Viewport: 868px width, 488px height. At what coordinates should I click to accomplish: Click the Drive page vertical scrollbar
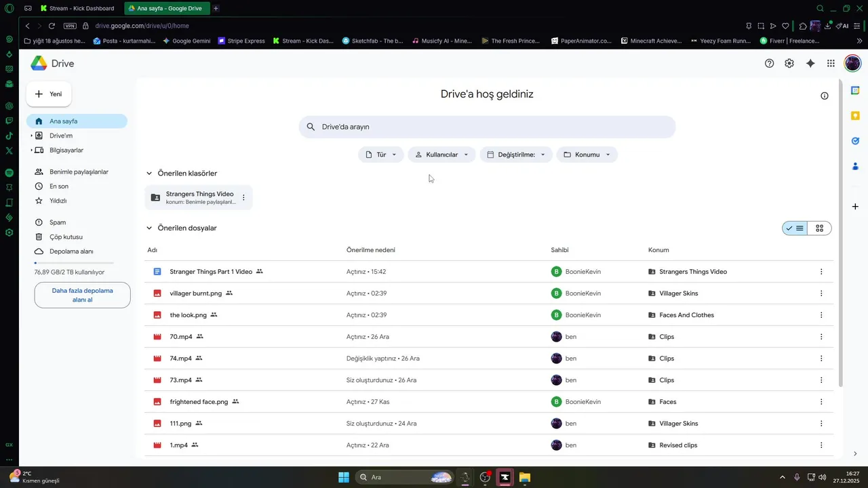[841, 234]
